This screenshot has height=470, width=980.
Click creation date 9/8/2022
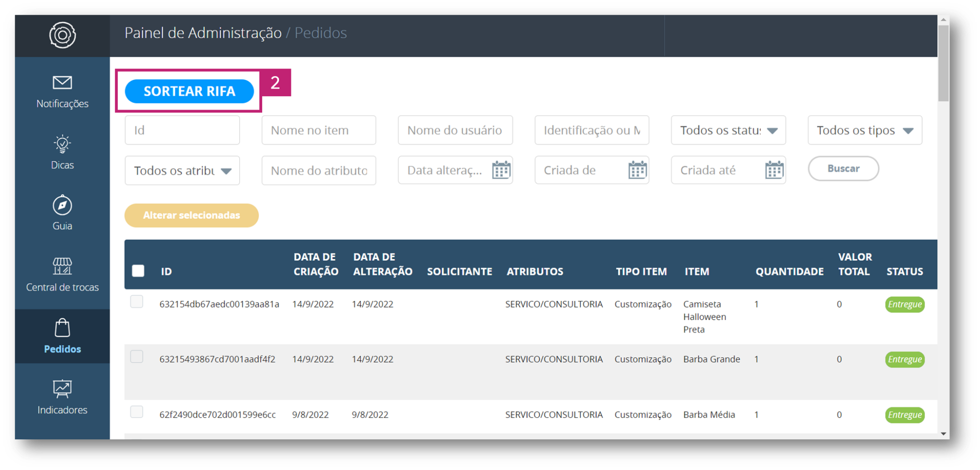pos(311,415)
